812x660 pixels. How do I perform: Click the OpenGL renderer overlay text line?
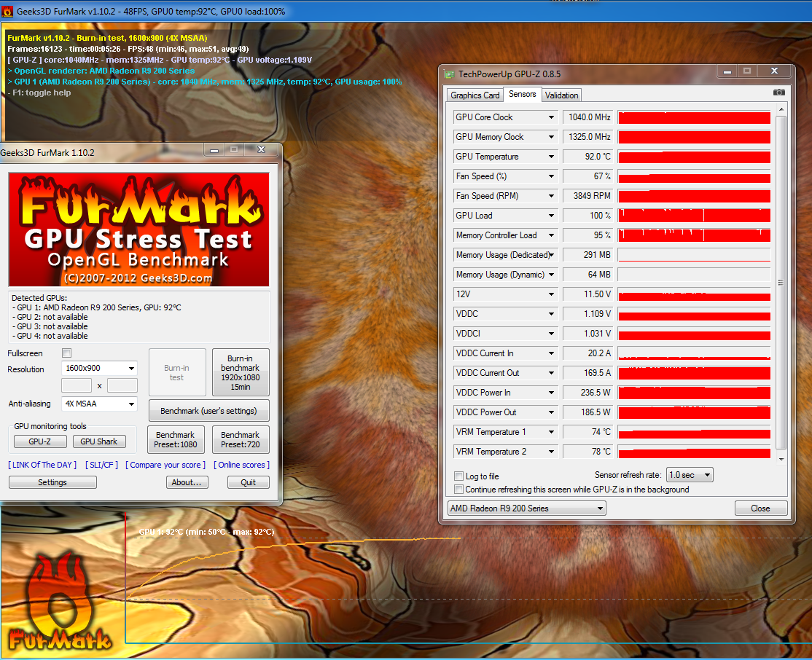pos(101,71)
